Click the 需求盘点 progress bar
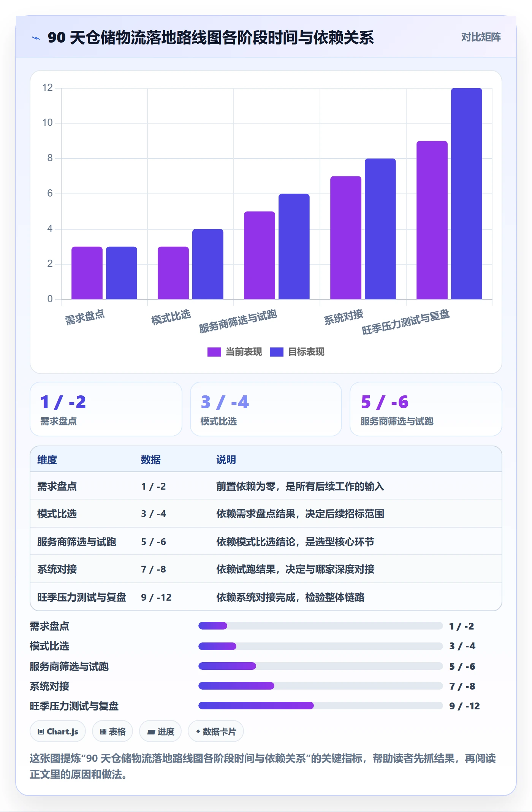The height and width of the screenshot is (812, 532). tap(321, 626)
